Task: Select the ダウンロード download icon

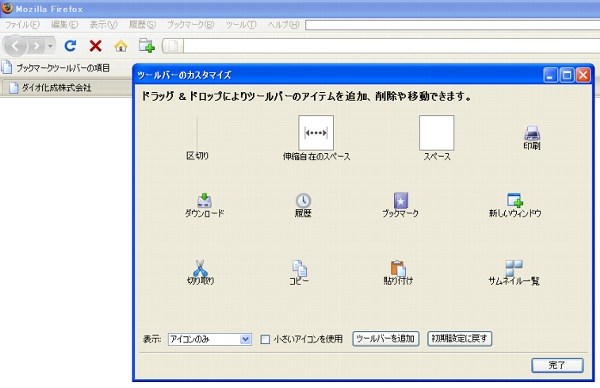Action: [x=204, y=205]
